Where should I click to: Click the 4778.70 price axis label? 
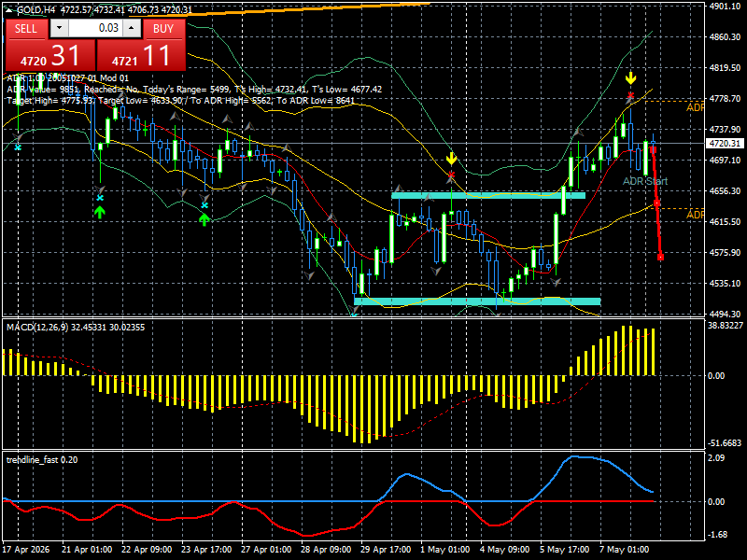click(x=725, y=99)
